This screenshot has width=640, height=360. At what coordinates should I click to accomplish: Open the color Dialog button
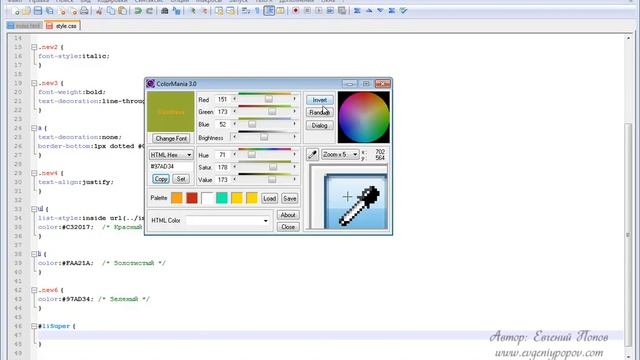point(320,126)
